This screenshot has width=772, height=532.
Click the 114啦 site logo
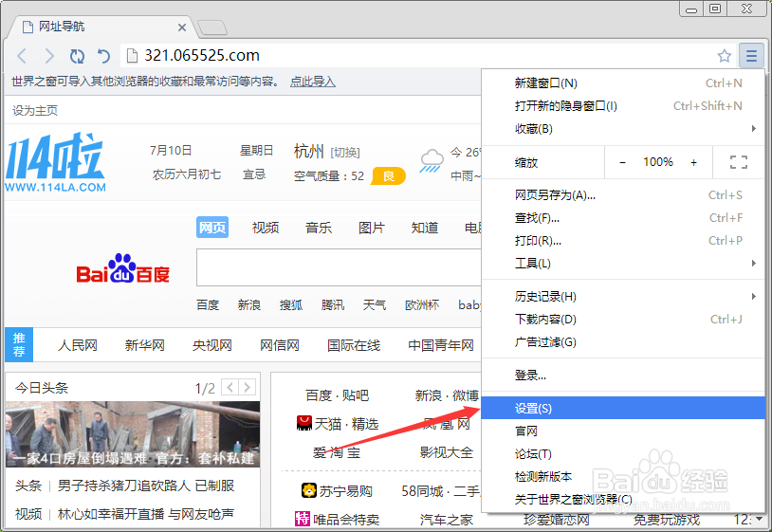(55, 162)
